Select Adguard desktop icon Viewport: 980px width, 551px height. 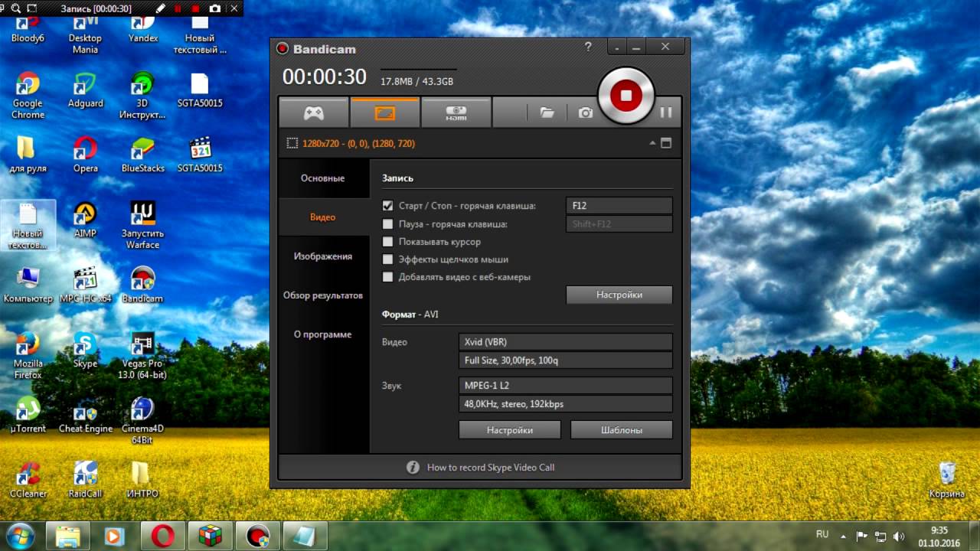[x=85, y=90]
